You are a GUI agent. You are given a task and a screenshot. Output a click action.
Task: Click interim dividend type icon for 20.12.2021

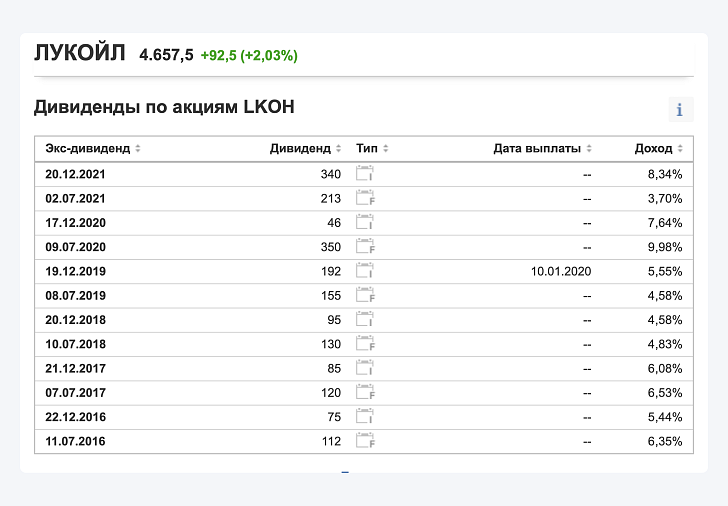coord(365,174)
